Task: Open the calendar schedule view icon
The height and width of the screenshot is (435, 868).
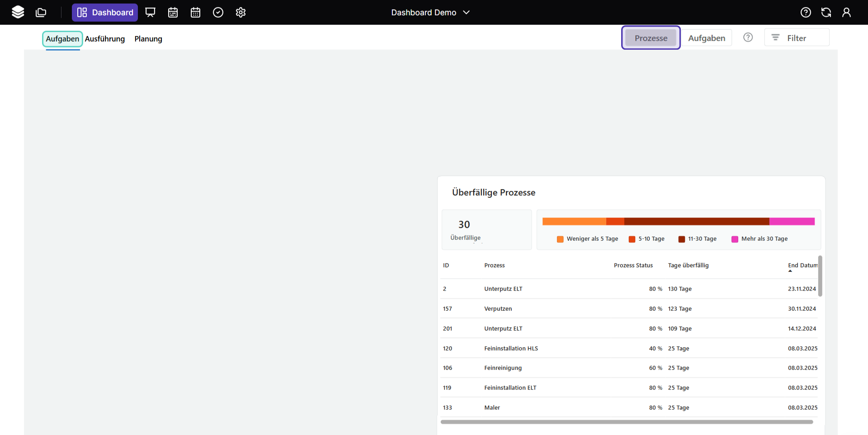Action: [x=173, y=12]
